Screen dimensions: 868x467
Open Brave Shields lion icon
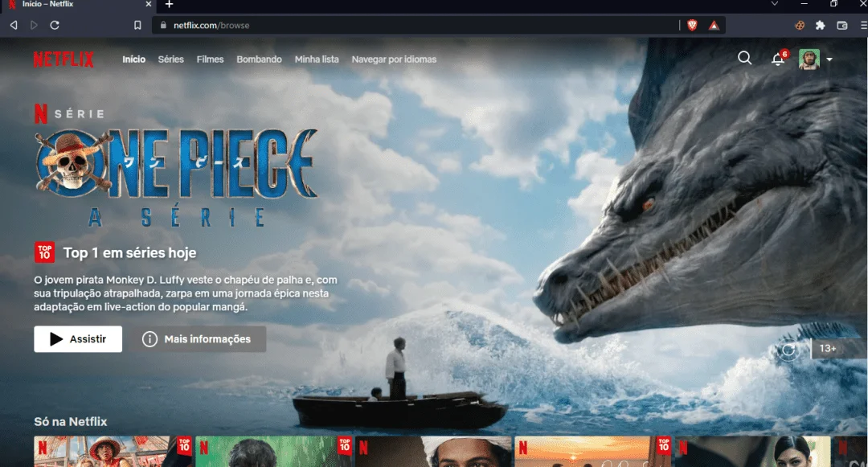(x=692, y=25)
